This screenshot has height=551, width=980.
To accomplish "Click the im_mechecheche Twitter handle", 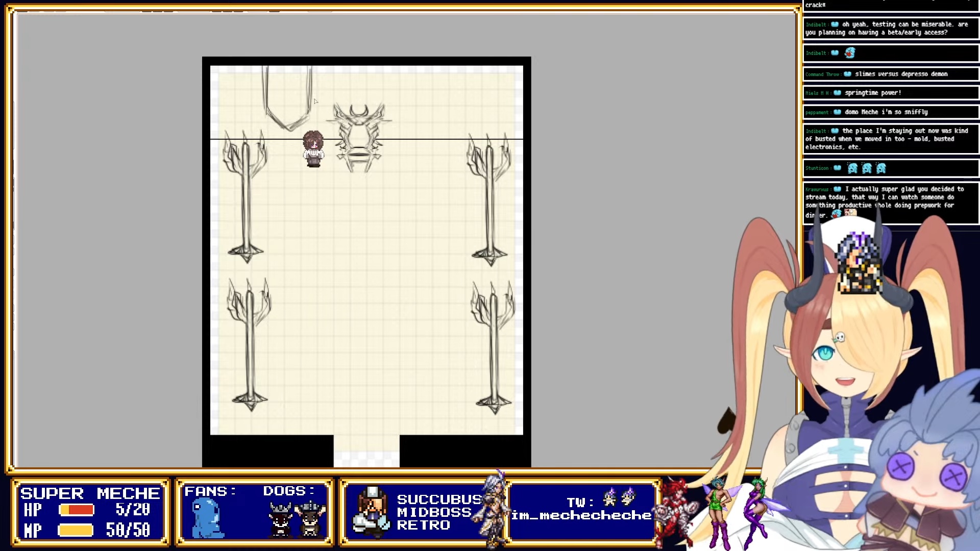I will coord(581,515).
